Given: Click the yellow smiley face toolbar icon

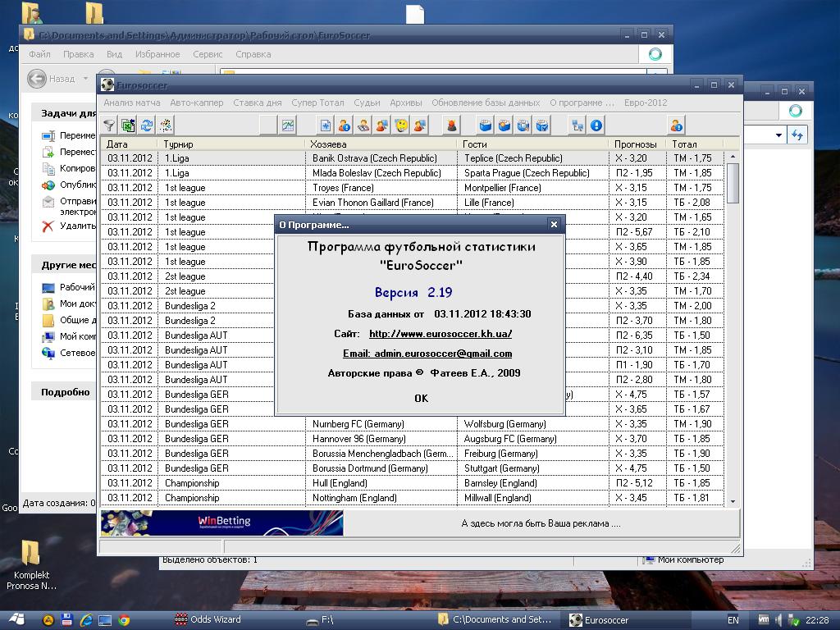Looking at the screenshot, I should [x=400, y=126].
